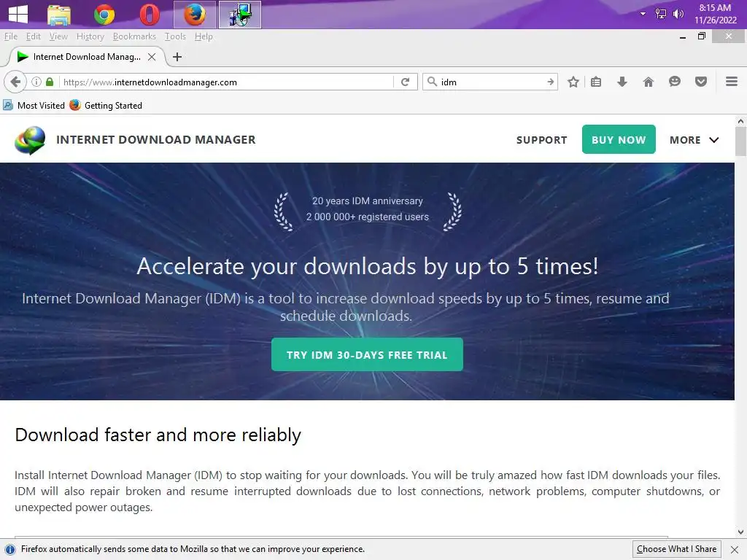Reload the current page
Image resolution: width=747 pixels, height=560 pixels.
pyautogui.click(x=405, y=82)
